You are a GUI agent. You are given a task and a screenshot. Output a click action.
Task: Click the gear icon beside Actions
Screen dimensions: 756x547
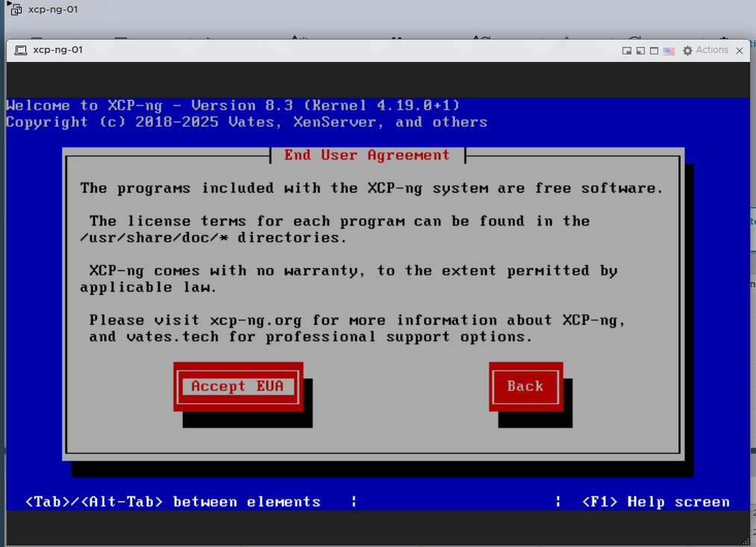click(687, 51)
